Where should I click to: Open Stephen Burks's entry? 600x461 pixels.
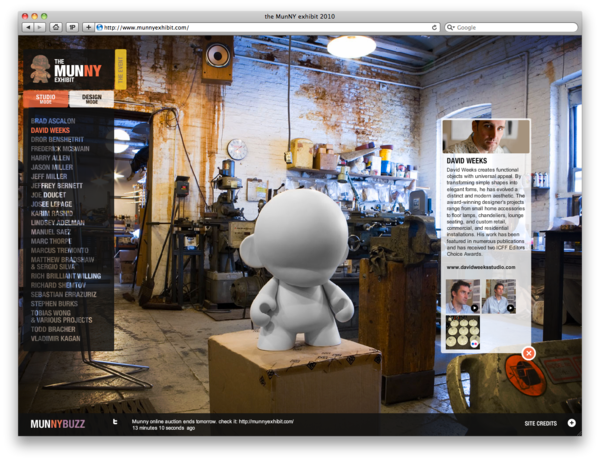(54, 304)
